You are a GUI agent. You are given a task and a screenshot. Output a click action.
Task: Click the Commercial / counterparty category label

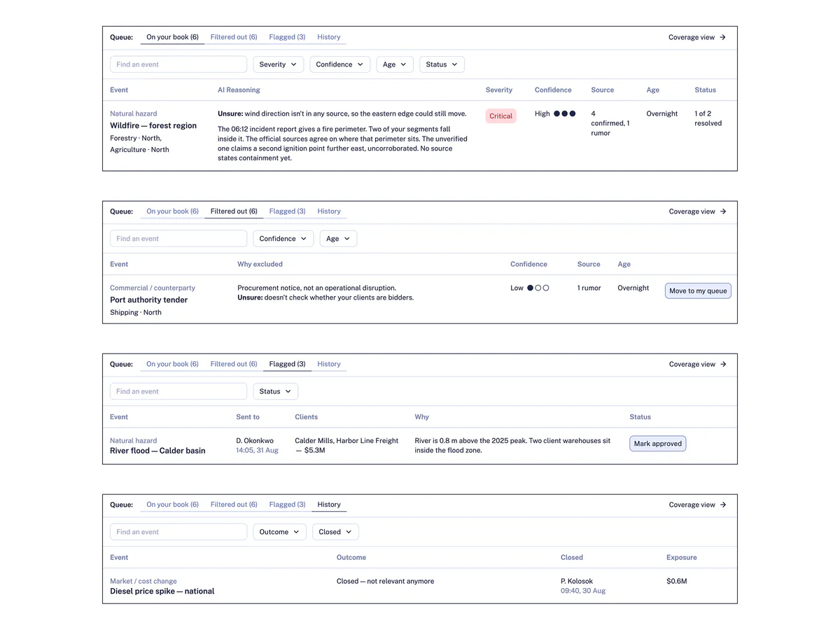point(153,288)
